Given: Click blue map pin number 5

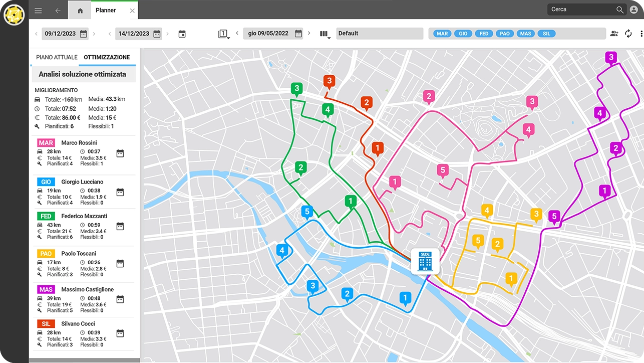Looking at the screenshot, I should (x=307, y=212).
